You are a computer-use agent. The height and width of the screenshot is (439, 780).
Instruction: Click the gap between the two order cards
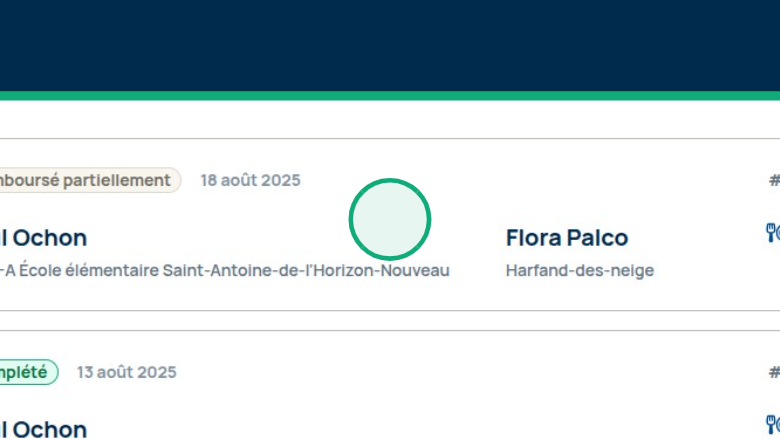(390, 321)
